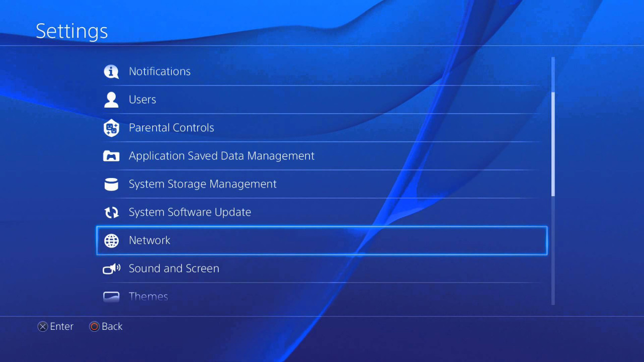This screenshot has height=362, width=644.
Task: Click the Parental Controls faces icon
Action: [x=111, y=128]
